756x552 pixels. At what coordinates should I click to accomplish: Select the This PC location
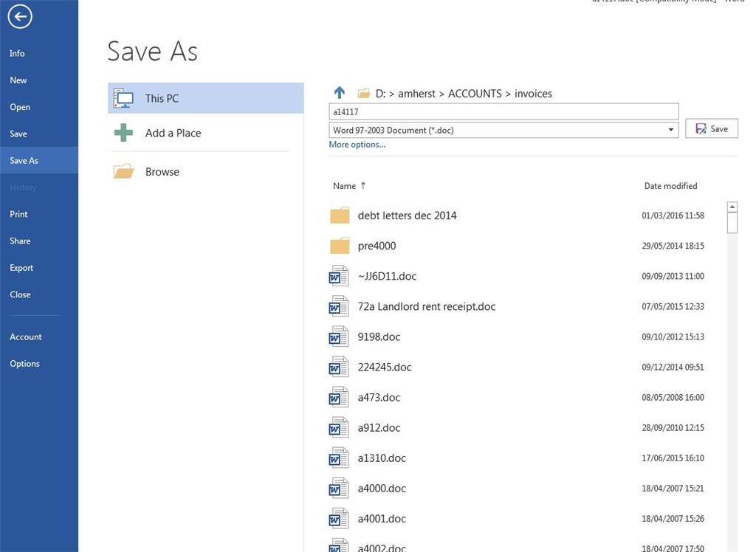click(x=206, y=98)
